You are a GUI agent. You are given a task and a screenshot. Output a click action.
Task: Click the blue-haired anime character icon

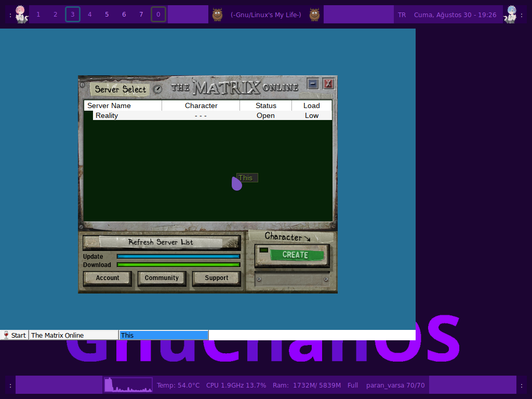point(512,14)
